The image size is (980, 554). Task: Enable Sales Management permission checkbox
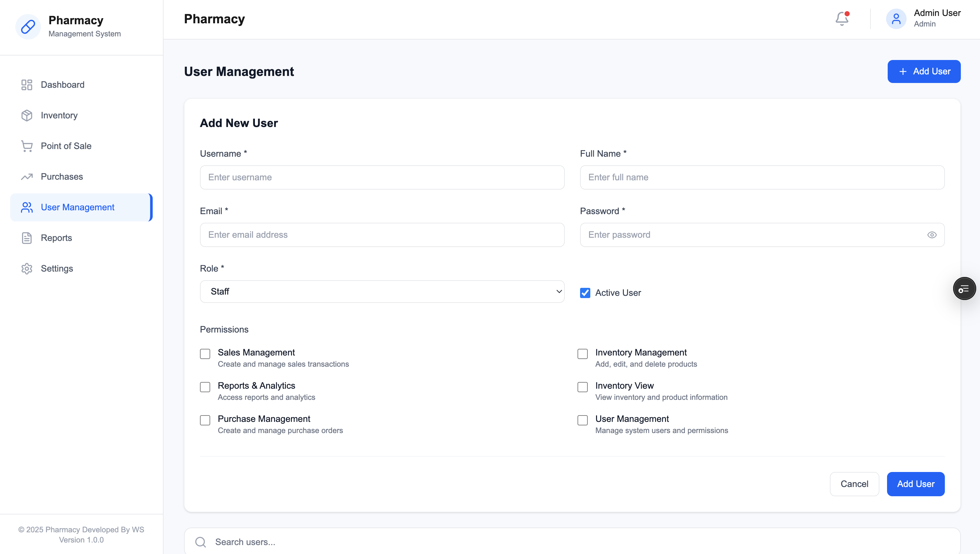pos(205,354)
